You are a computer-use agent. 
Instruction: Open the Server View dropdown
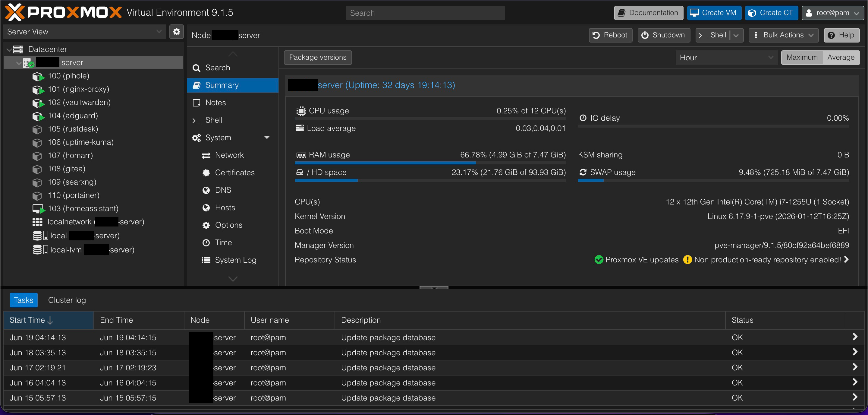85,32
